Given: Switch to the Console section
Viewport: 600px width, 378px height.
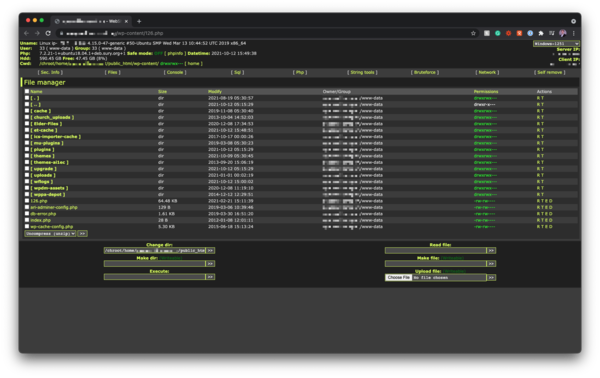Looking at the screenshot, I should (x=175, y=72).
